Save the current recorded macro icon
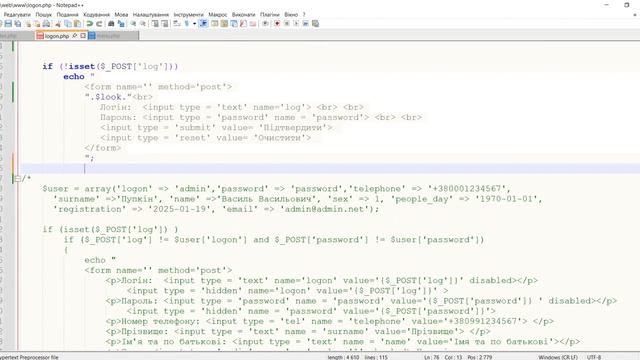Screen dimensions: 640x360 click(315, 24)
